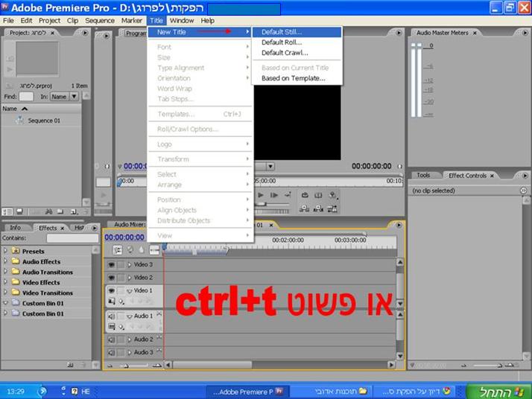This screenshot has width=532, height=399.
Task: Collapse the Audio 1 track
Action: point(129,316)
